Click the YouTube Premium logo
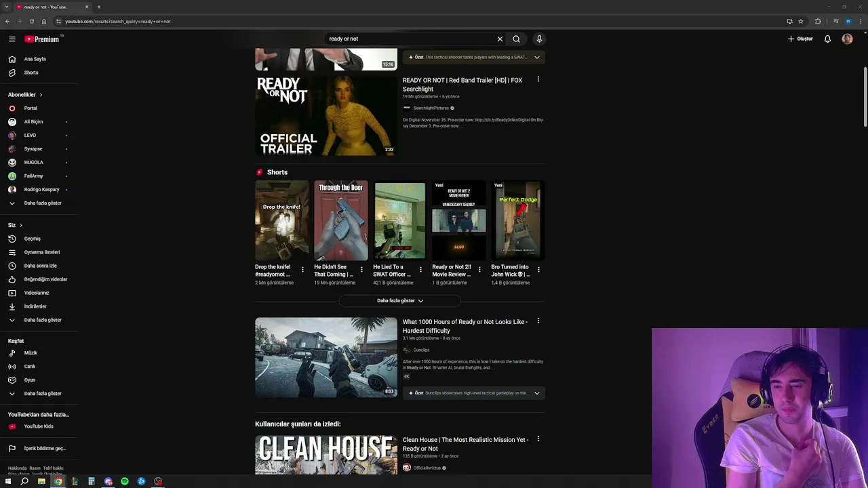Viewport: 868px width, 488px height. 43,39
